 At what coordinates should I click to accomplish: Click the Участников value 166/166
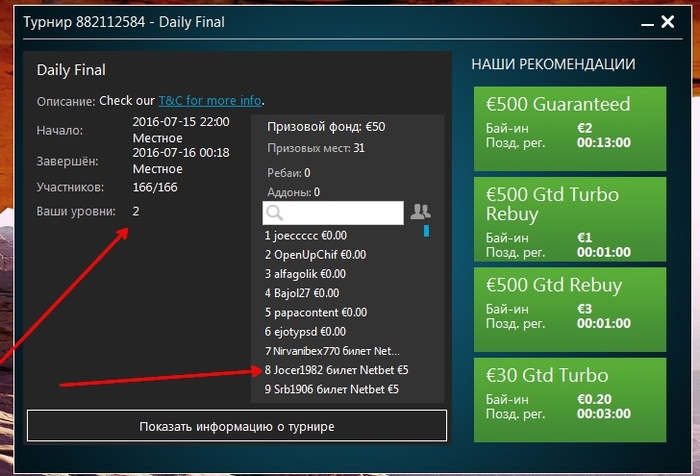[x=155, y=187]
